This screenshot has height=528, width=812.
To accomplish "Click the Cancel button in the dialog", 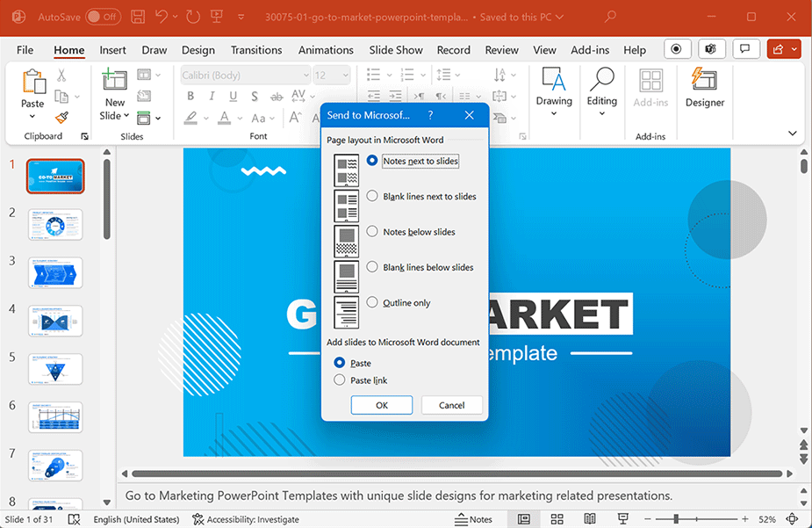I will click(x=451, y=405).
